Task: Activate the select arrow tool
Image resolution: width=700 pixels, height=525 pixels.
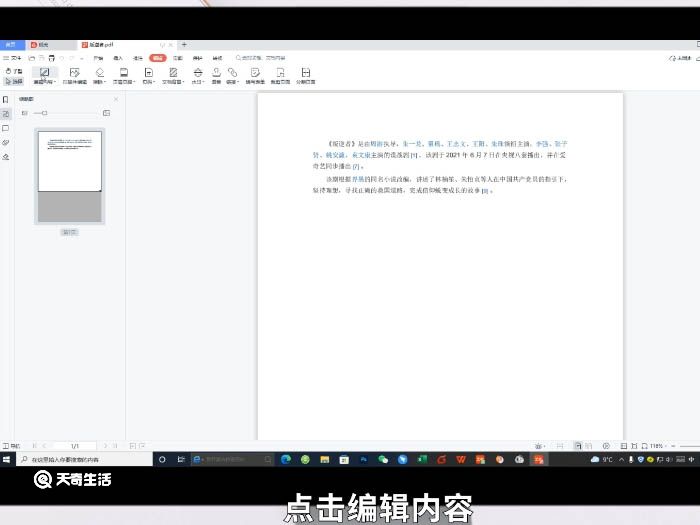Action: pyautogui.click(x=13, y=81)
